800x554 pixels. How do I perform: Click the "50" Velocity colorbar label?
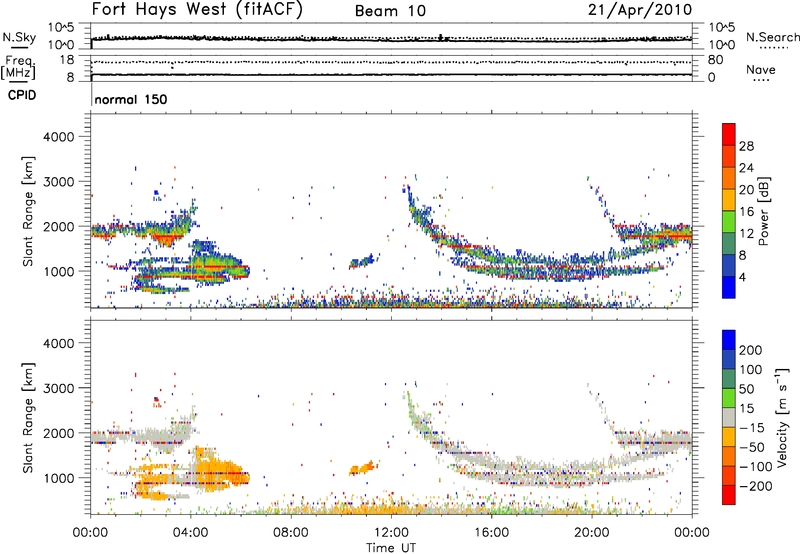[x=746, y=389]
